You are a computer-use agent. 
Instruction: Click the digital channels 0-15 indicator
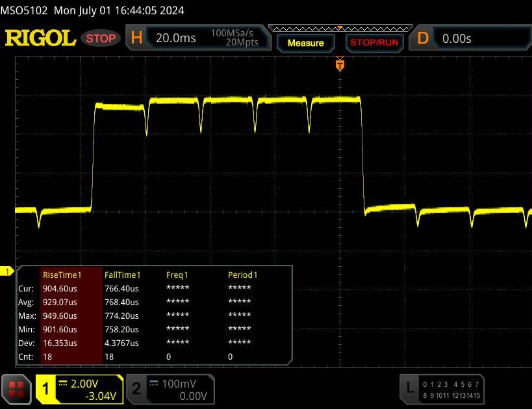[x=451, y=390]
